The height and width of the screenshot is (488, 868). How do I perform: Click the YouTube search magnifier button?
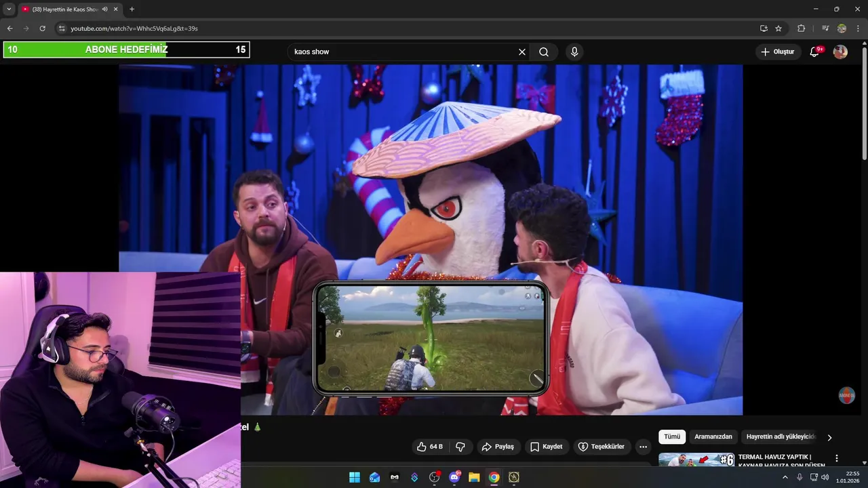(x=544, y=52)
